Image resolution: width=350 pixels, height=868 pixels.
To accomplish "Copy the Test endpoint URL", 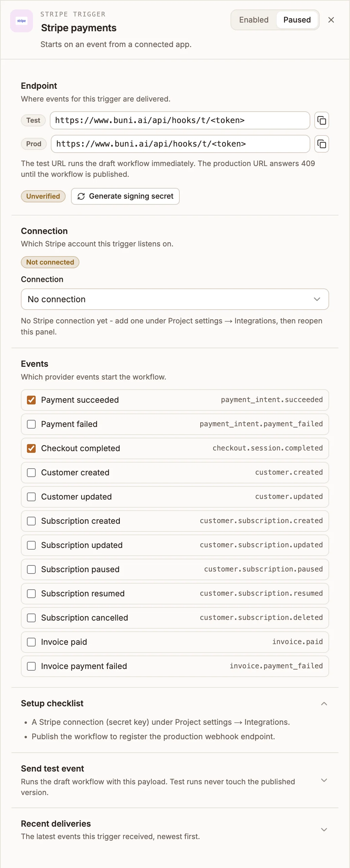I will pos(322,120).
